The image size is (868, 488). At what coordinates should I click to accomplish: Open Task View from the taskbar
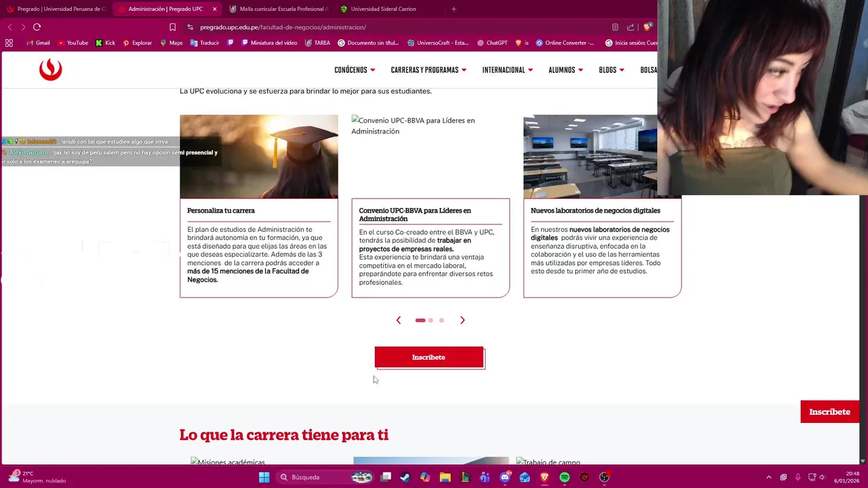click(386, 477)
